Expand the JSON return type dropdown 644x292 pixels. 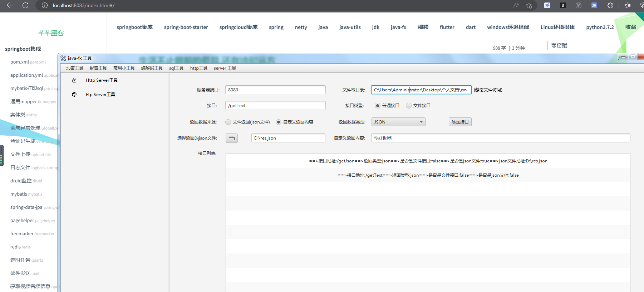click(398, 122)
